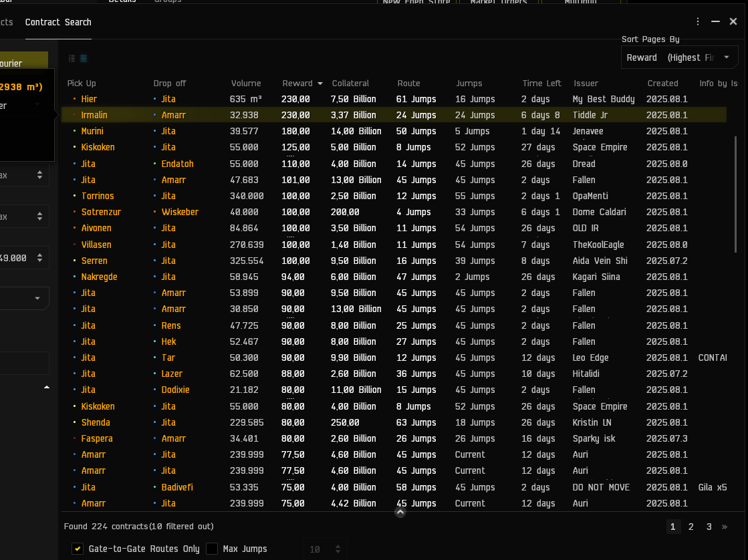Select the Nakregde contract row
Viewport: 748px width, 560px height.
(x=394, y=277)
